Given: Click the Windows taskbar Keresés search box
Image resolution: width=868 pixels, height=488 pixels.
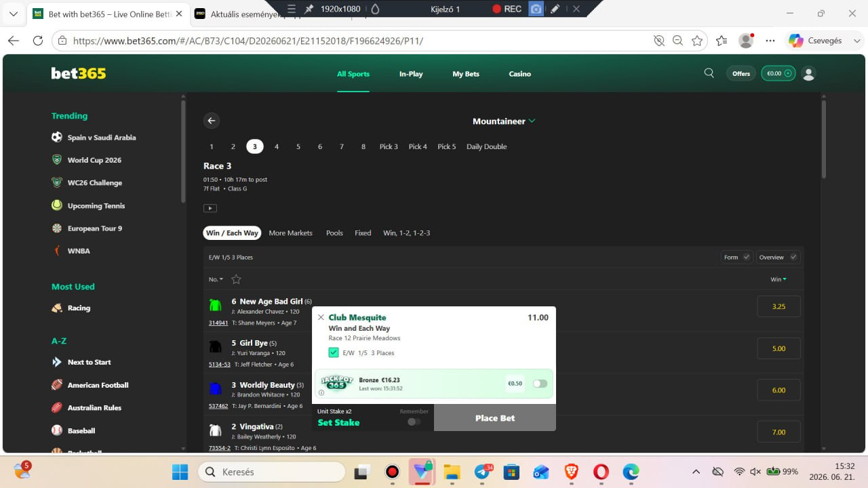Looking at the screenshot, I should click(x=272, y=472).
